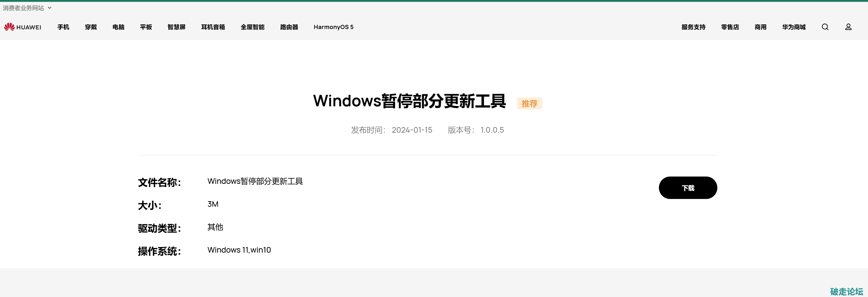The height and width of the screenshot is (297, 868).
Task: Click the 推荐 badge
Action: coord(529,104)
